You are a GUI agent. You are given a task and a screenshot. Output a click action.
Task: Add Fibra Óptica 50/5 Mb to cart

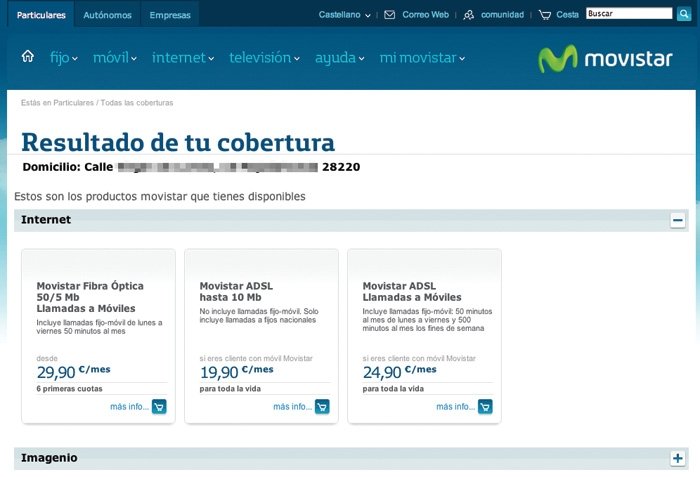tap(159, 406)
